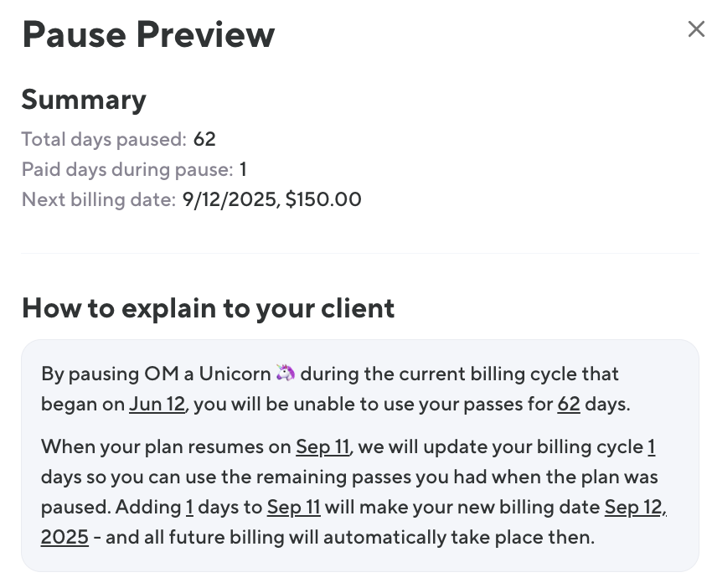The height and width of the screenshot is (588, 712).
Task: Click the underlined 62 before 'days'
Action: 569,404
